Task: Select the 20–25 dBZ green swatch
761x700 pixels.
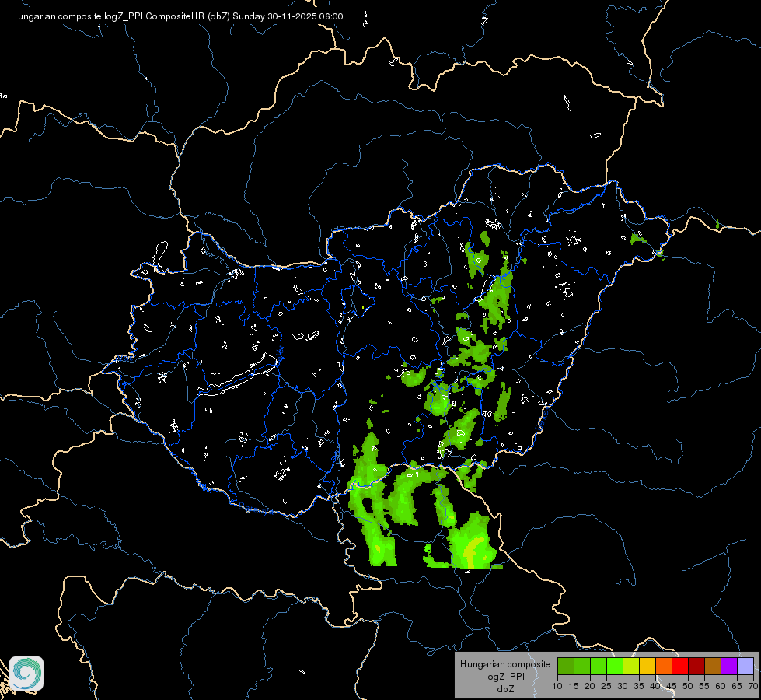Action: click(x=599, y=666)
